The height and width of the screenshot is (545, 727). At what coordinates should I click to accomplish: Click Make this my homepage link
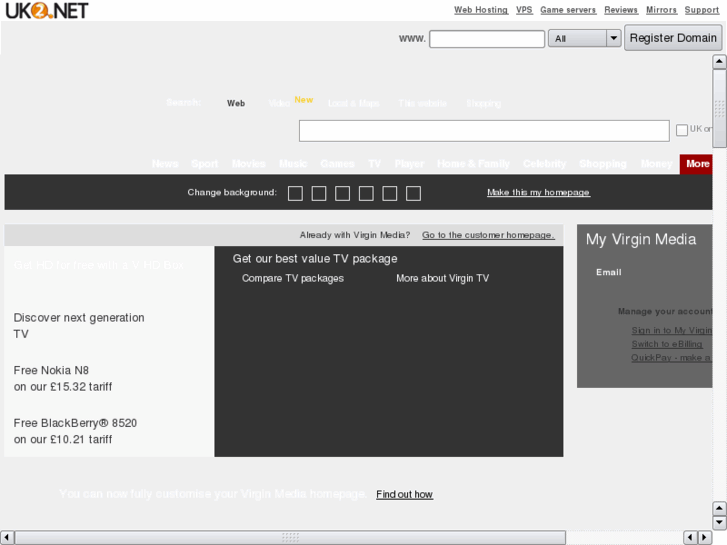point(538,192)
